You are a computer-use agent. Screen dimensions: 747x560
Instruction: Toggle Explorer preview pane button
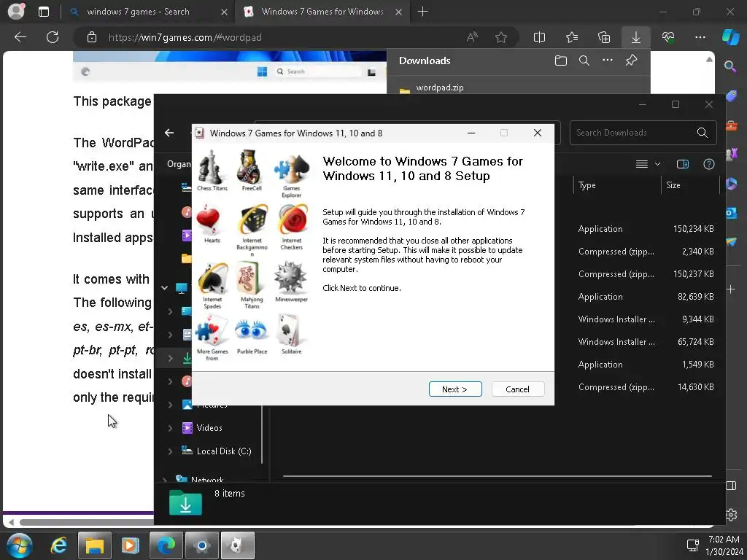683,164
